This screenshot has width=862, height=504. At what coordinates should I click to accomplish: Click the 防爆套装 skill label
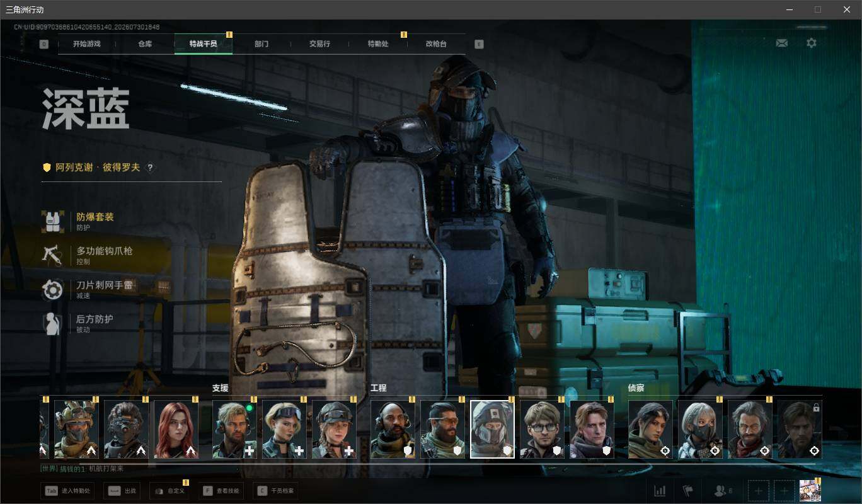coord(95,217)
